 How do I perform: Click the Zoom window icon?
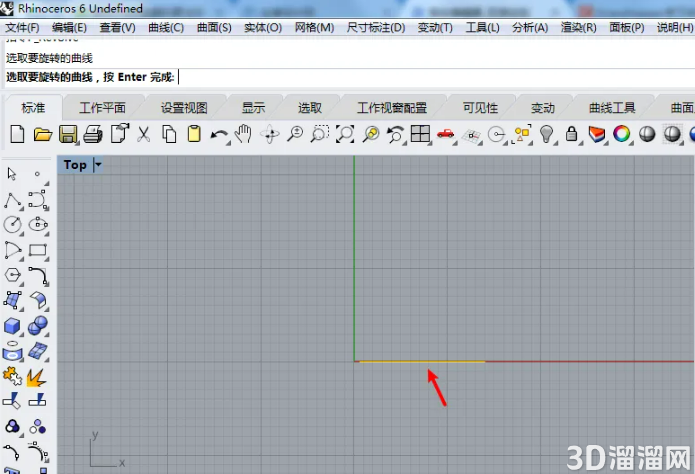pos(320,134)
